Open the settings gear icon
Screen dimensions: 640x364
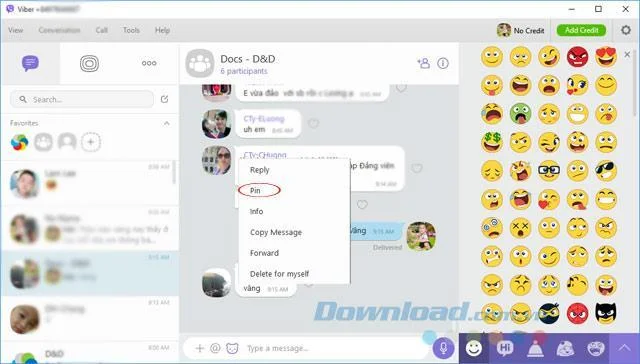point(626,30)
